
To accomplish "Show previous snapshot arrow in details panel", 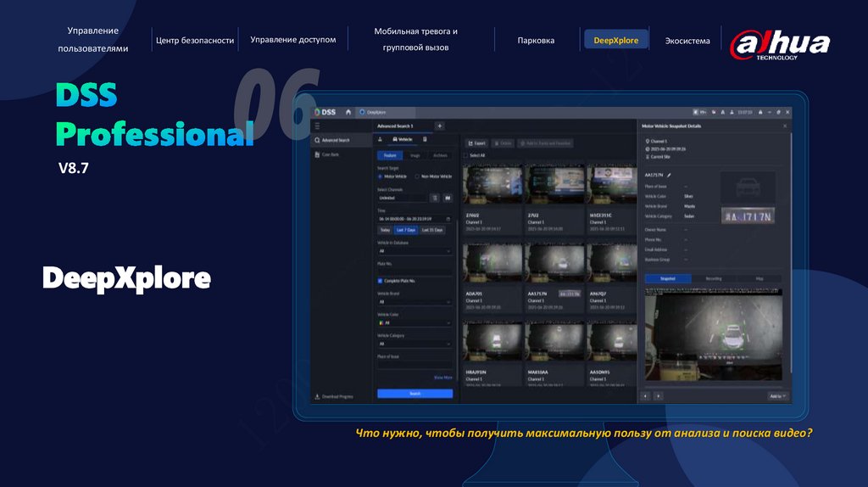I will point(645,396).
